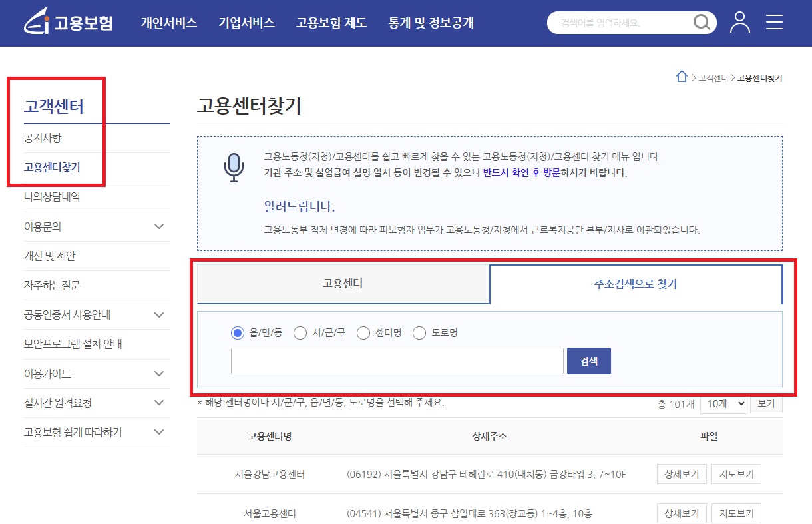Click 지도보기 for 서울고용센터
The width and height of the screenshot is (812, 524).
(x=736, y=513)
